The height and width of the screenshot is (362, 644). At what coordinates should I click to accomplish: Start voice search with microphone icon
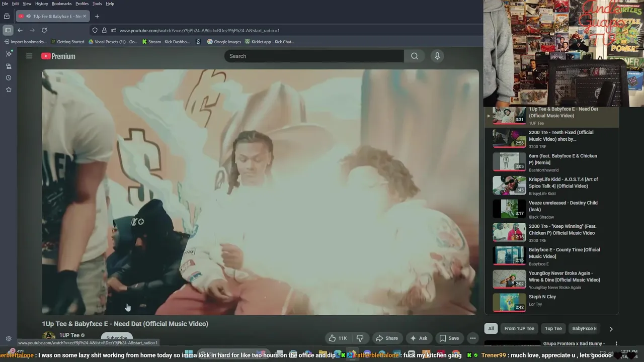pos(437,56)
